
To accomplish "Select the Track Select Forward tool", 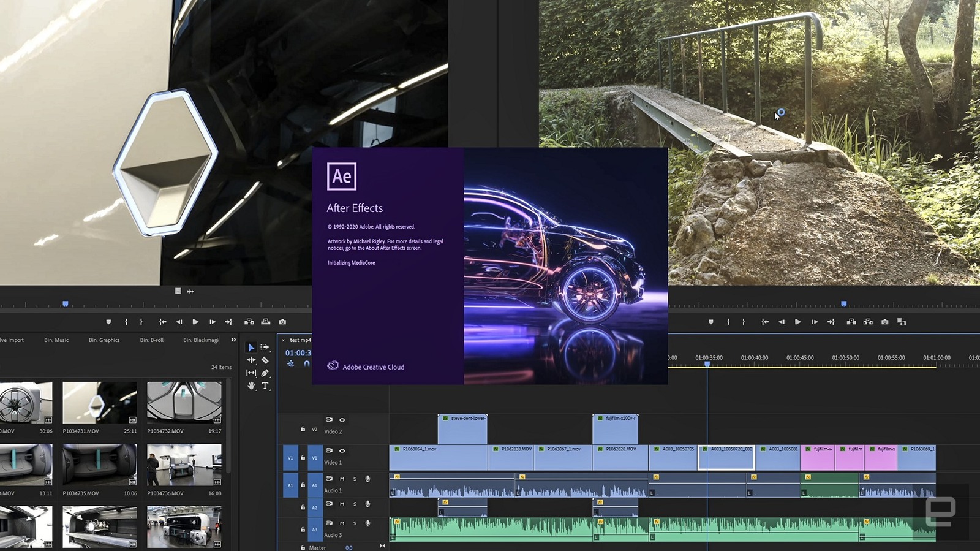I will [265, 348].
